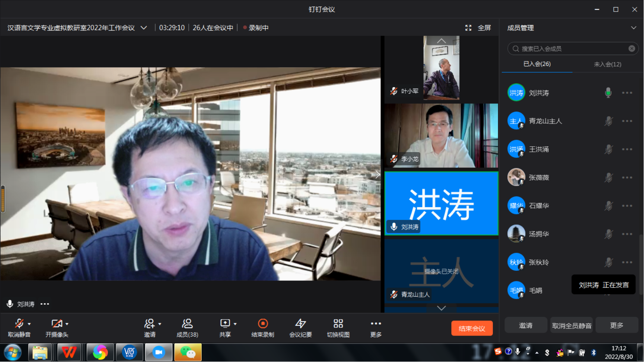644x362 pixels.
Task: Click the switch view grid icon
Action: click(338, 324)
